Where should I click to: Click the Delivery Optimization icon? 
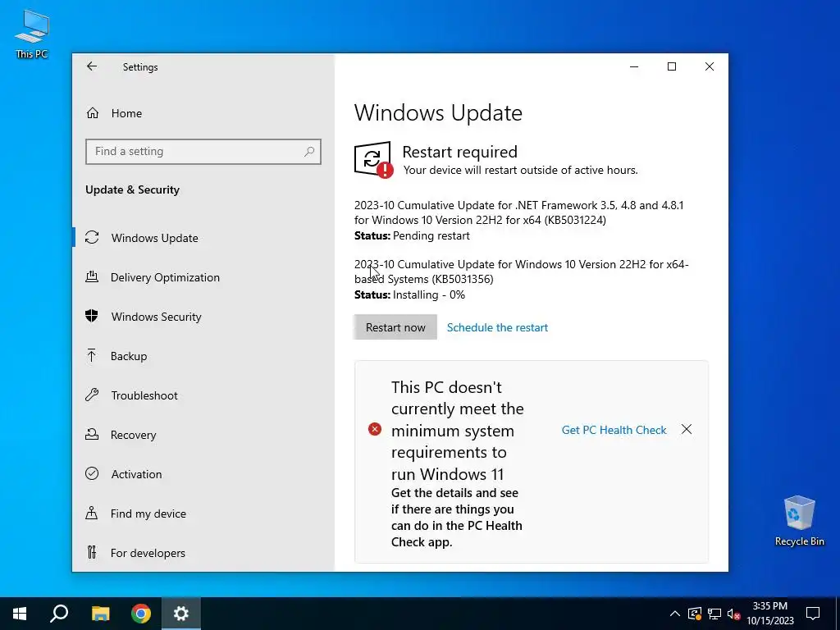click(92, 277)
